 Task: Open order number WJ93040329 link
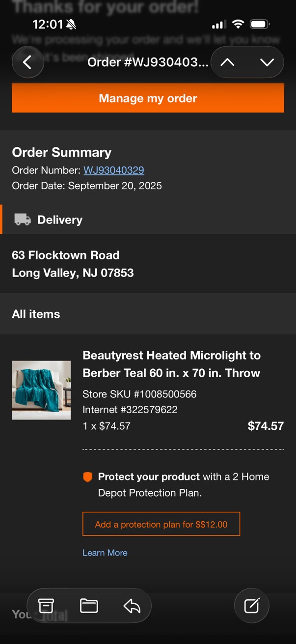[x=114, y=170]
